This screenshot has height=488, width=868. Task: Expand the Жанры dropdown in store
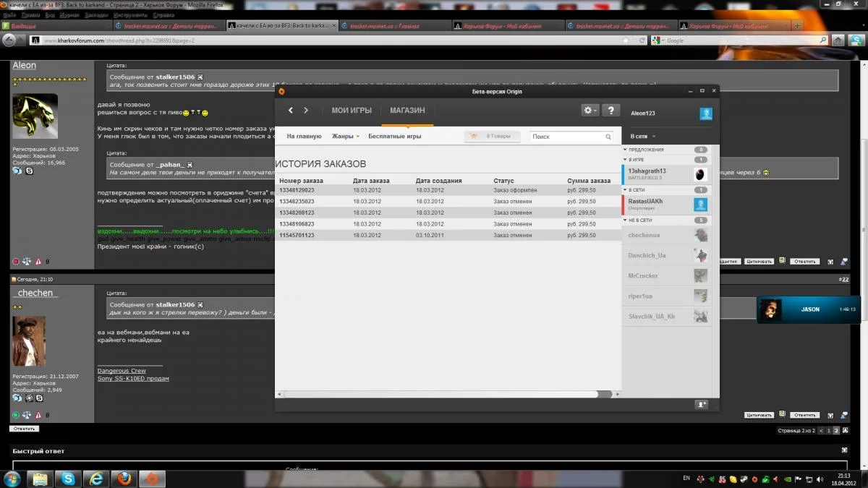[346, 136]
